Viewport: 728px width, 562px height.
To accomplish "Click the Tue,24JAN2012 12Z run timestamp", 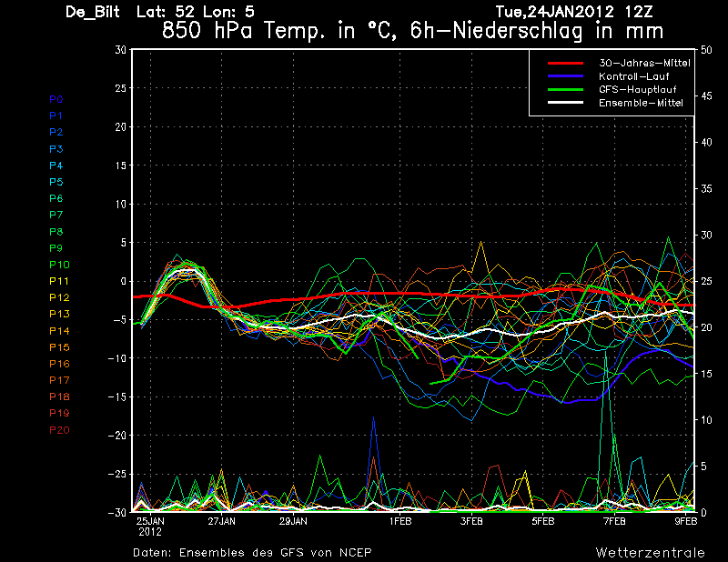I will coord(575,12).
